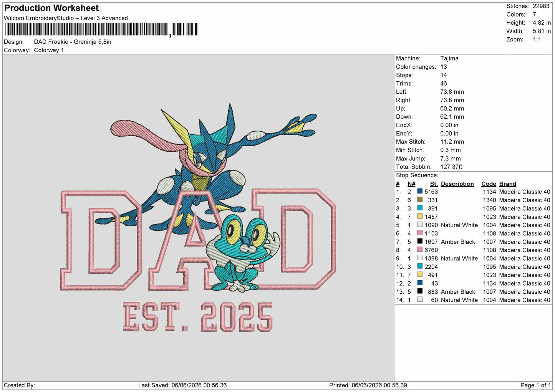Click the 'Printed: 06/06/2026 00.56.39' footer
555x392 pixels.
coord(368,385)
